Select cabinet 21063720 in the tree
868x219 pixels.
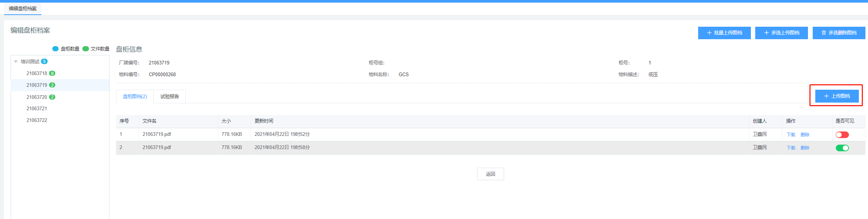click(37, 97)
